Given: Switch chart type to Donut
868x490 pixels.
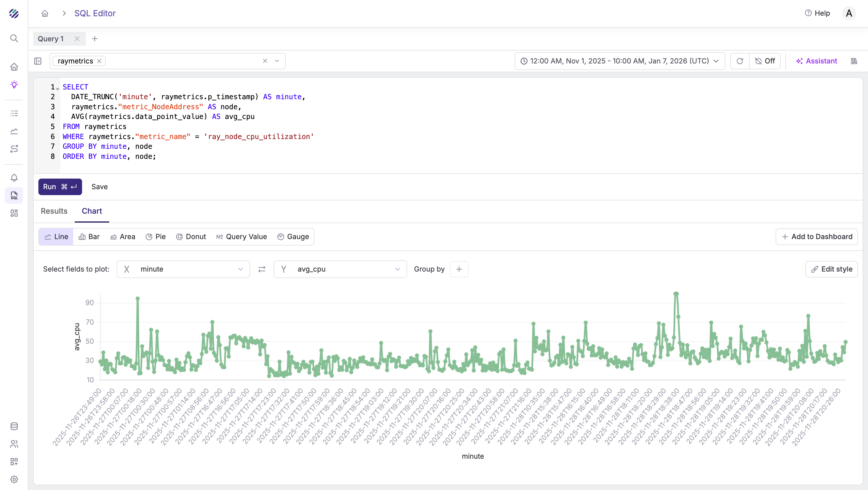Looking at the screenshot, I should [191, 236].
